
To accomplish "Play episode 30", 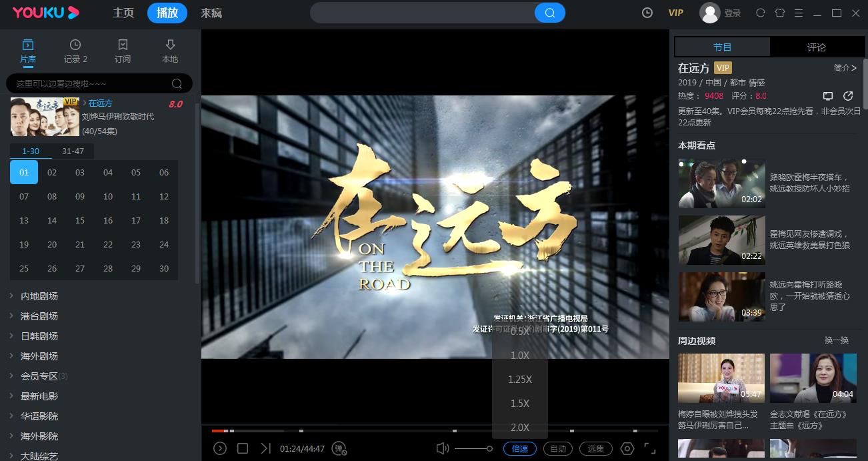I will click(x=164, y=268).
